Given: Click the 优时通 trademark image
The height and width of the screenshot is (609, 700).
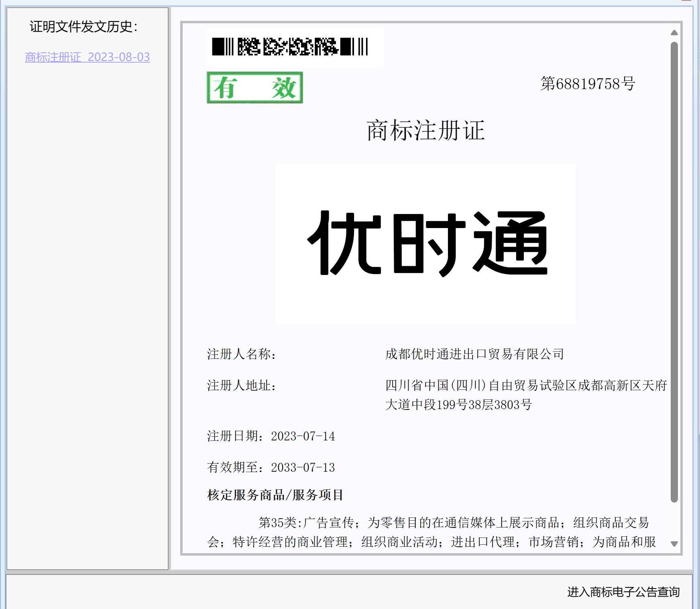Looking at the screenshot, I should pyautogui.click(x=425, y=244).
